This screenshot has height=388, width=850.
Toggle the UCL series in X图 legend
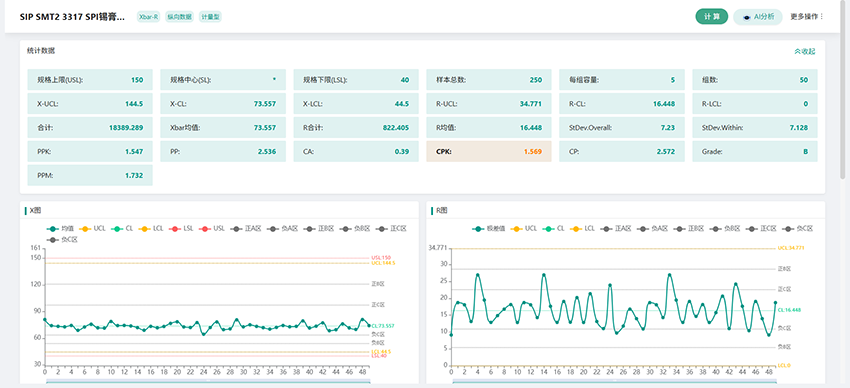coord(93,229)
